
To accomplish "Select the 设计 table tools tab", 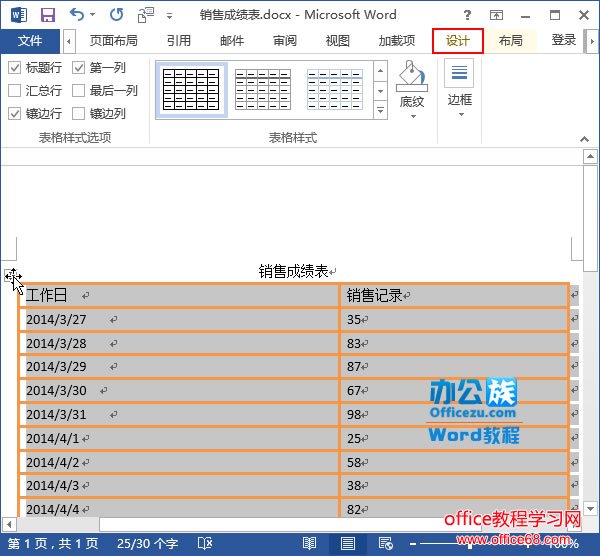I will pos(458,41).
